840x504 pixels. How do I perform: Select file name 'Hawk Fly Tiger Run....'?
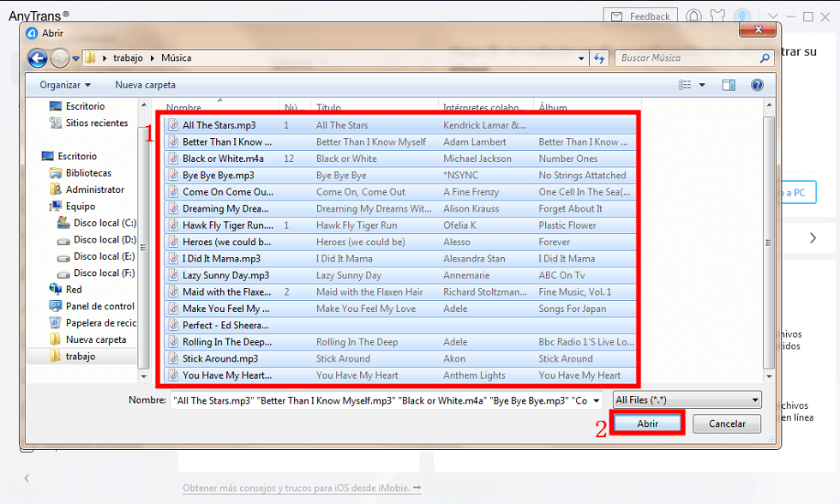coord(228,225)
